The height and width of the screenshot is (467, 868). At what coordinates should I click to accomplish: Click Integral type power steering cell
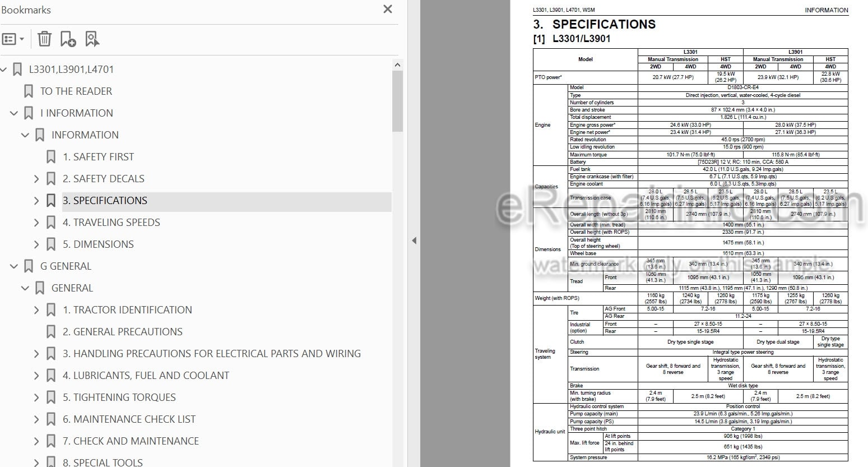[x=743, y=352]
